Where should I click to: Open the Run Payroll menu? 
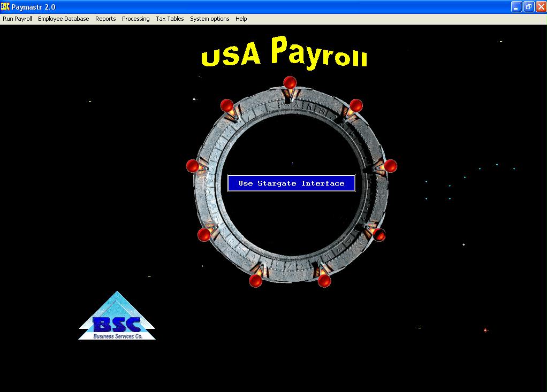[17, 19]
